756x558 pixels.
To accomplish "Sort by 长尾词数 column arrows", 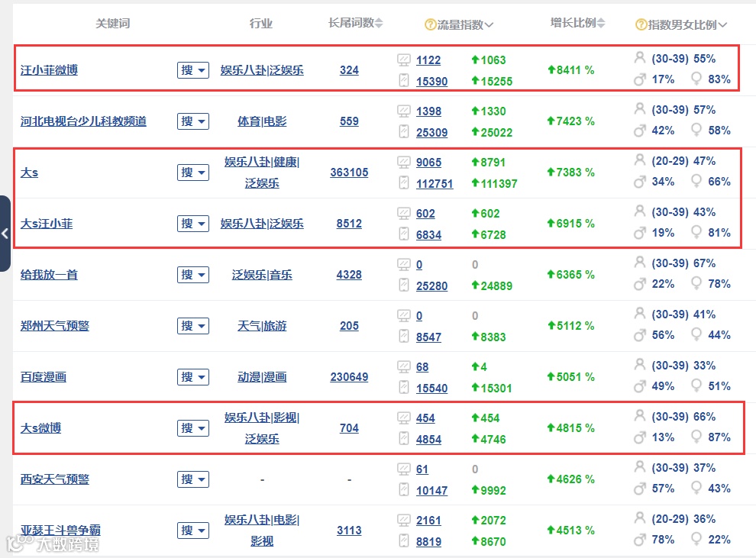I will 379,23.
